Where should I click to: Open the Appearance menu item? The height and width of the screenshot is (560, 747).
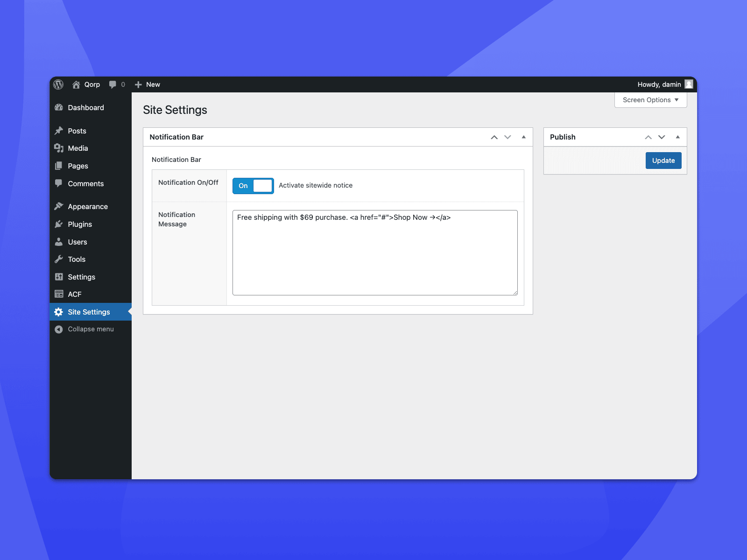(x=88, y=207)
